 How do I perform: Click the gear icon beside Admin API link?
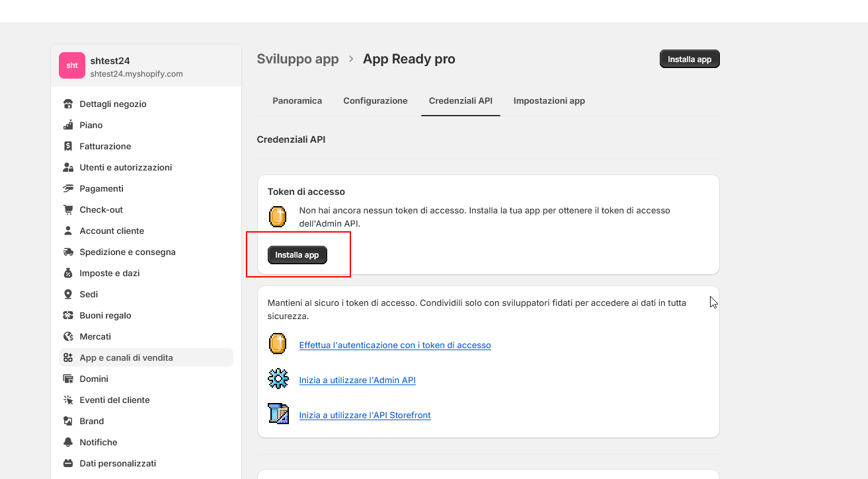[278, 379]
